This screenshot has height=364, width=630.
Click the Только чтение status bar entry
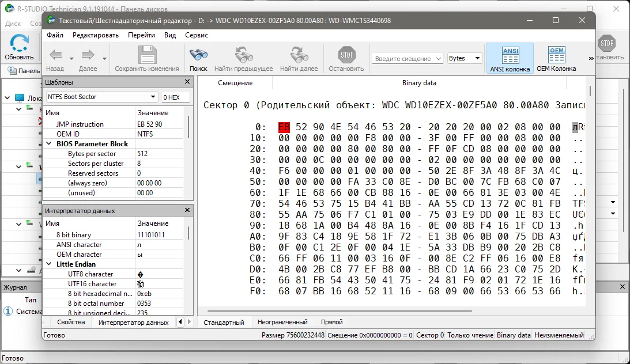(470, 335)
